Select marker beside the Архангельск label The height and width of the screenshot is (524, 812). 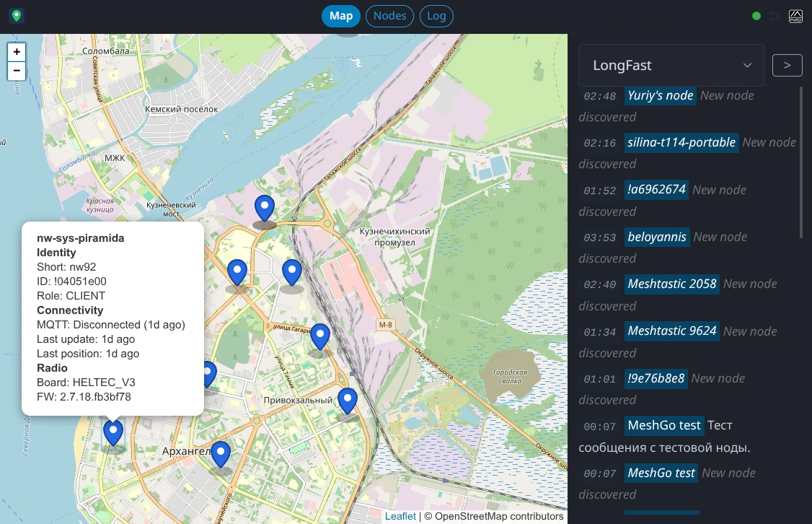point(221,455)
